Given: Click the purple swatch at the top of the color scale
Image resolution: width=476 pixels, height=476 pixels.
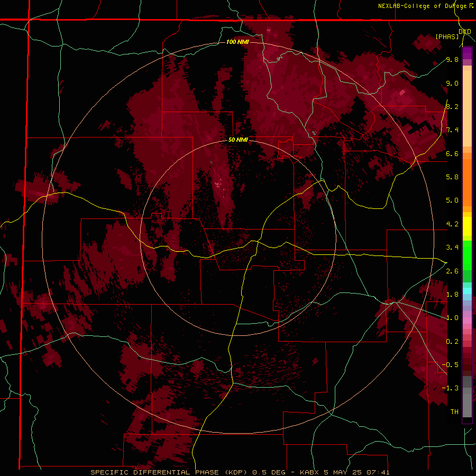Looking at the screenshot, I should (x=467, y=53).
